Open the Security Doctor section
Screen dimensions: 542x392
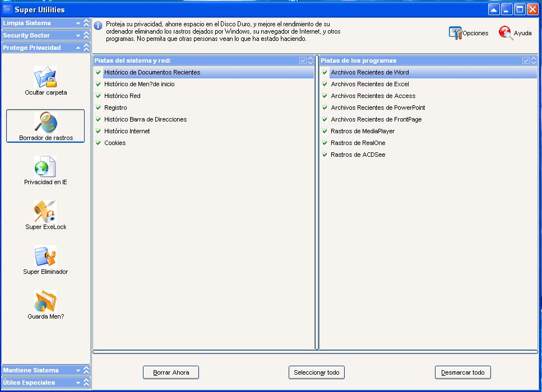pos(45,35)
